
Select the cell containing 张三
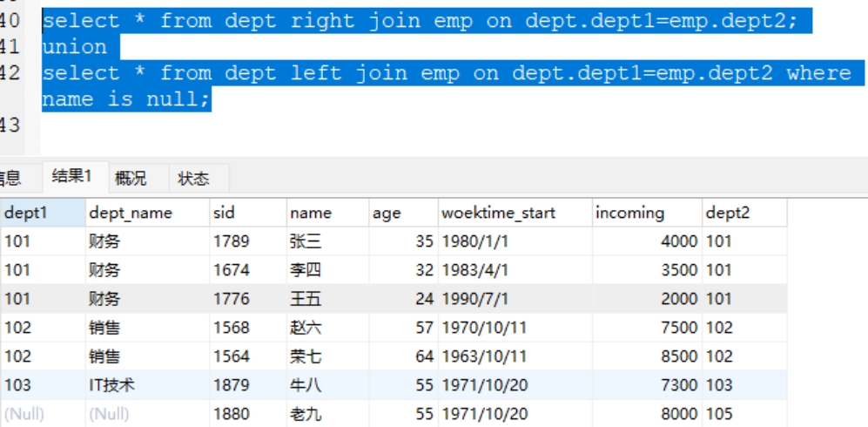pyautogui.click(x=327, y=241)
